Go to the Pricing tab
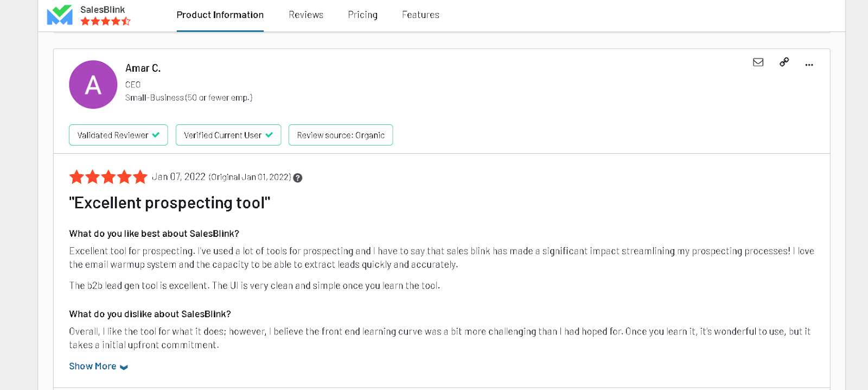 click(x=363, y=15)
